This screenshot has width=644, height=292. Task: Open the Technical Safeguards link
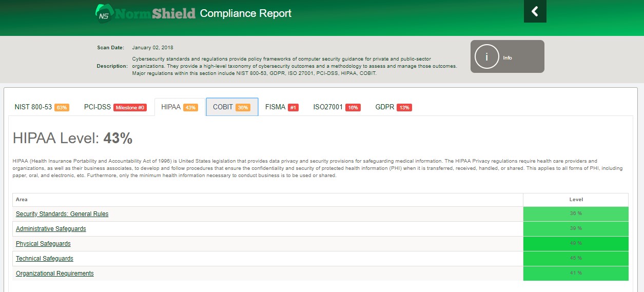[45, 259]
